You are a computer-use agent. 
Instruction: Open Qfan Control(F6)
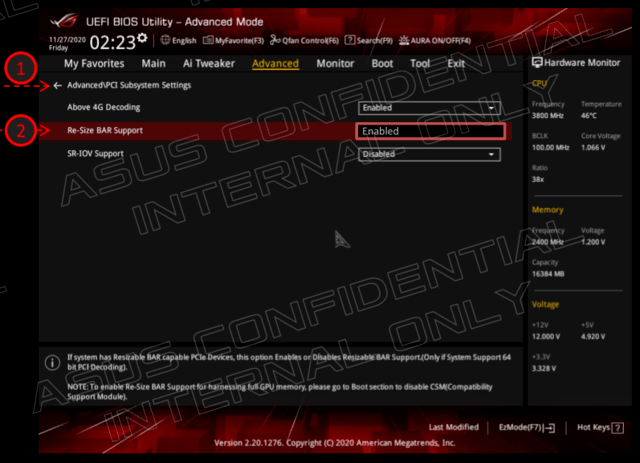(304, 40)
